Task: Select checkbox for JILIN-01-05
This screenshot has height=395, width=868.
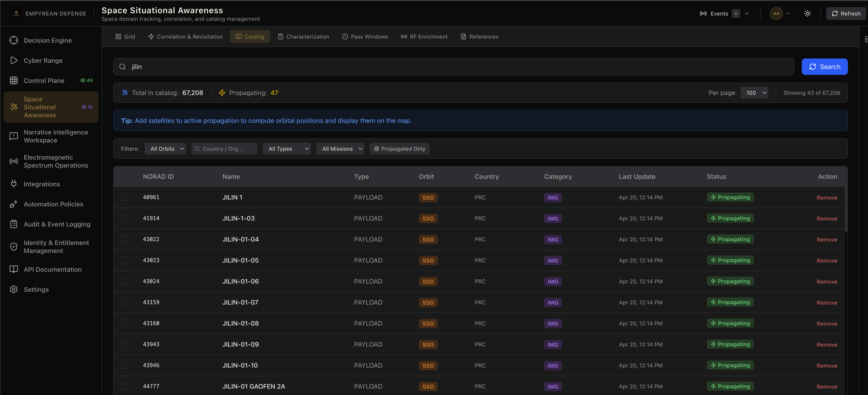Action: (x=125, y=260)
